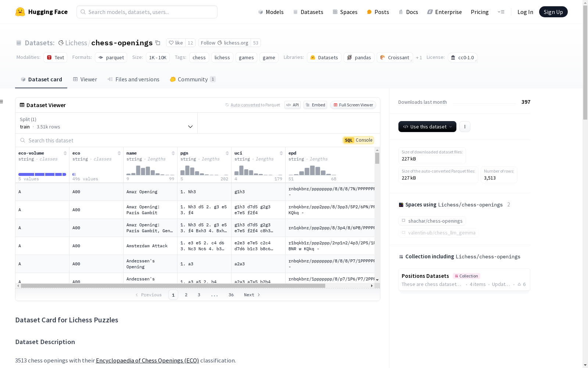Click the Croissant library tag
Screen dimensions: 588x368
click(x=395, y=57)
